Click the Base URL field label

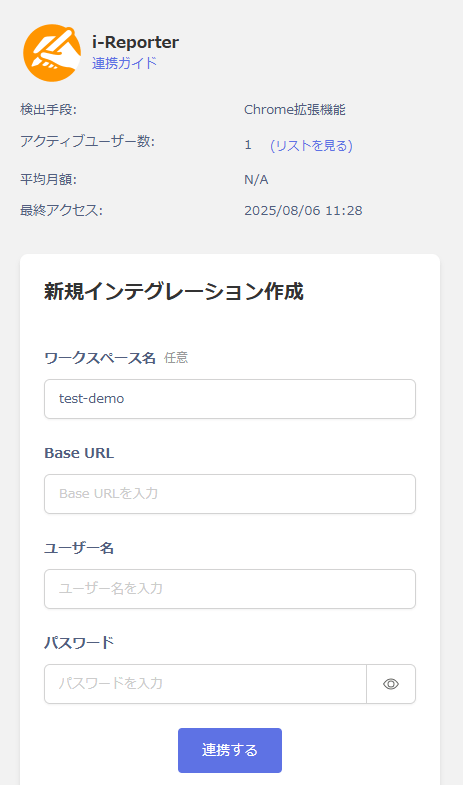(x=79, y=453)
